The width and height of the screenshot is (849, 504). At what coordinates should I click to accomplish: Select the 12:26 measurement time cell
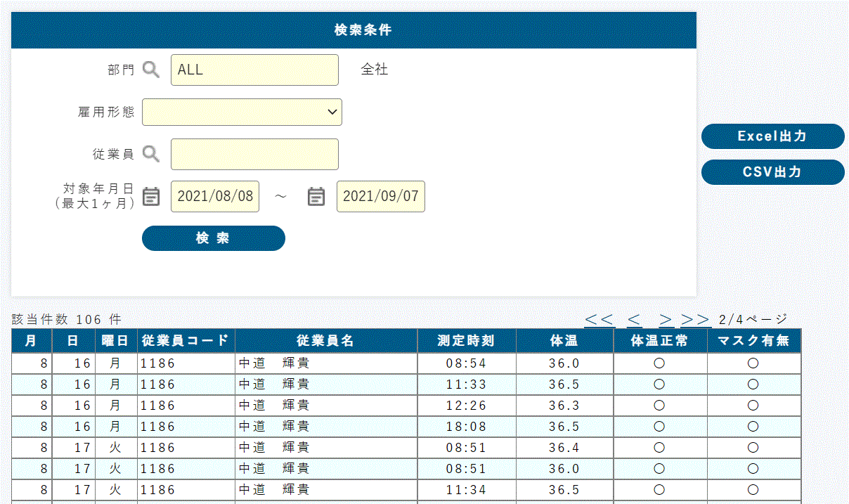coord(467,406)
